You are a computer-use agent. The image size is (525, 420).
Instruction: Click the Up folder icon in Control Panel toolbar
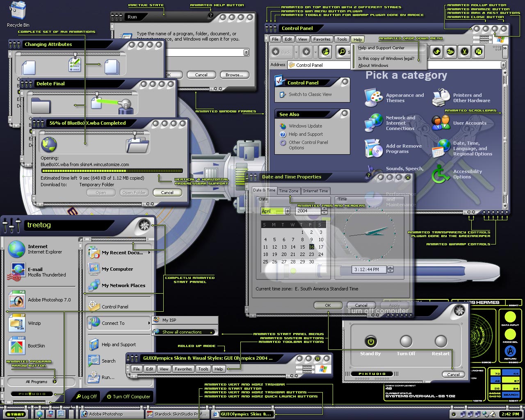tap(326, 52)
